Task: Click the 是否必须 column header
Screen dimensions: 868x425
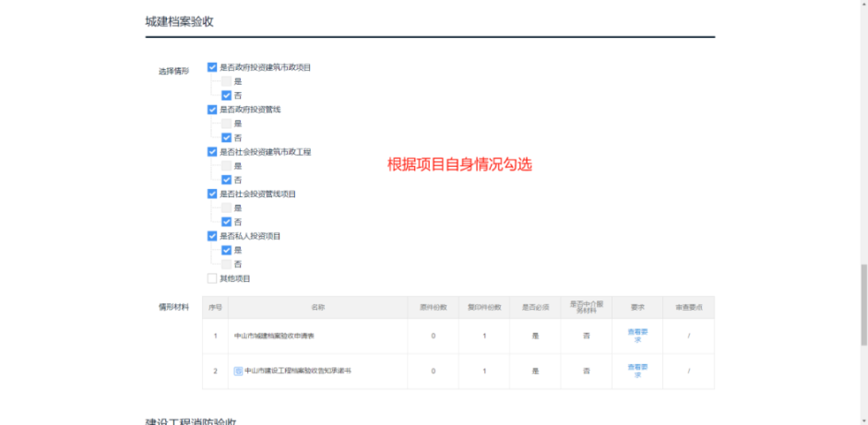Action: click(x=535, y=308)
